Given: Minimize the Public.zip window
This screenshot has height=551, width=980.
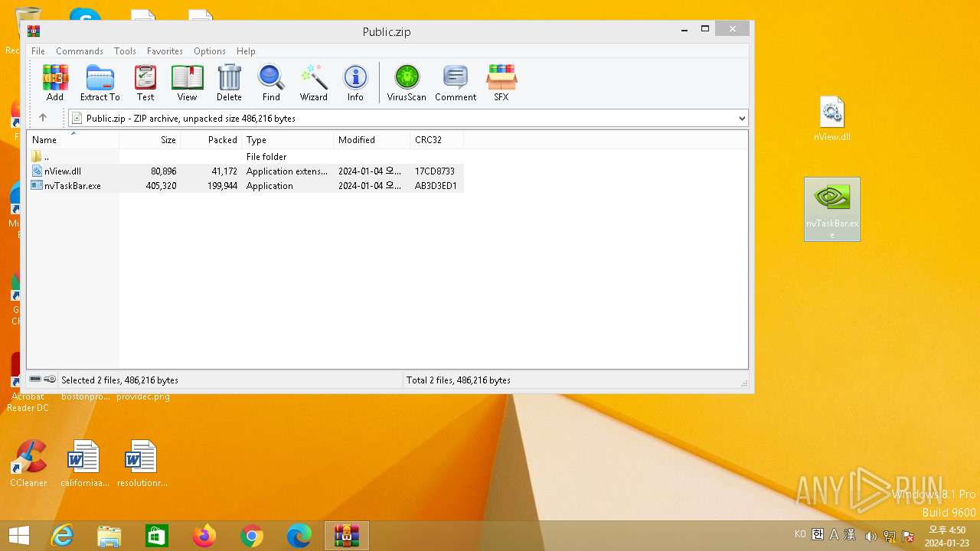Looking at the screenshot, I should click(684, 29).
